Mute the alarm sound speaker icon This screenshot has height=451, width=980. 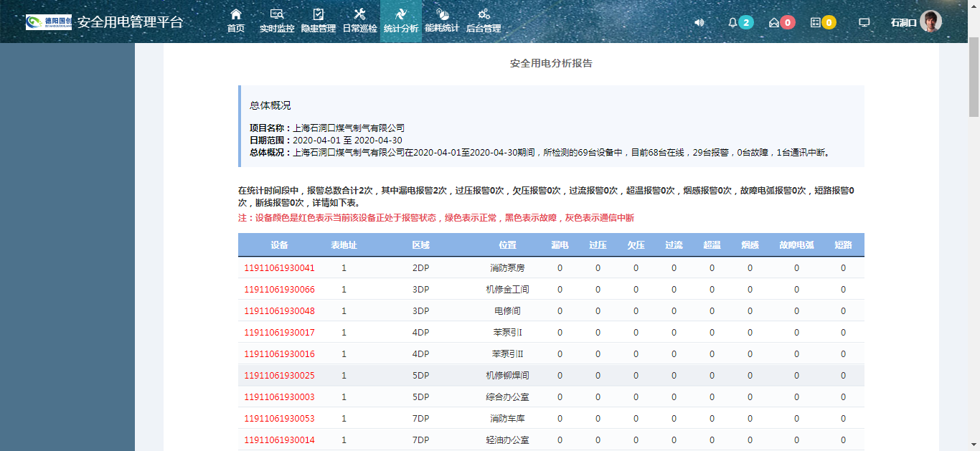tap(699, 22)
